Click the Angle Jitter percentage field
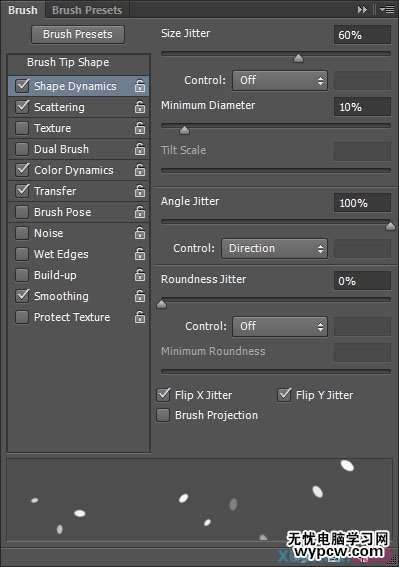The width and height of the screenshot is (399, 567). pos(362,202)
